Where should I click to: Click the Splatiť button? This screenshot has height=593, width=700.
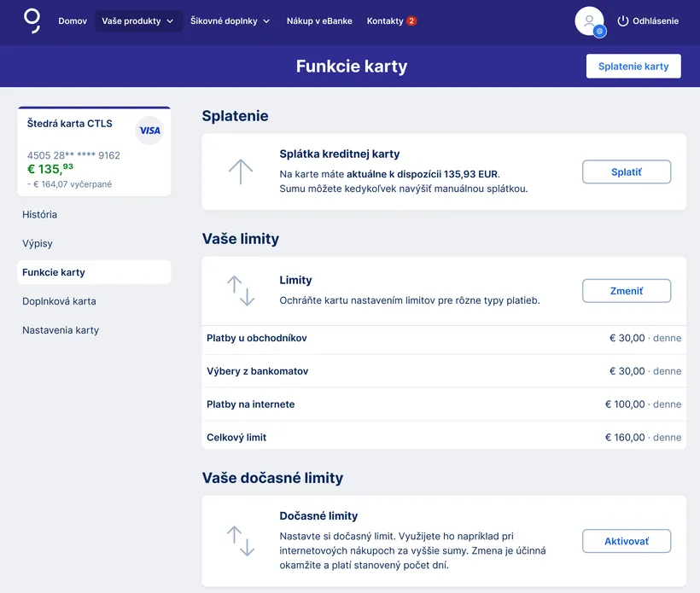tap(626, 172)
